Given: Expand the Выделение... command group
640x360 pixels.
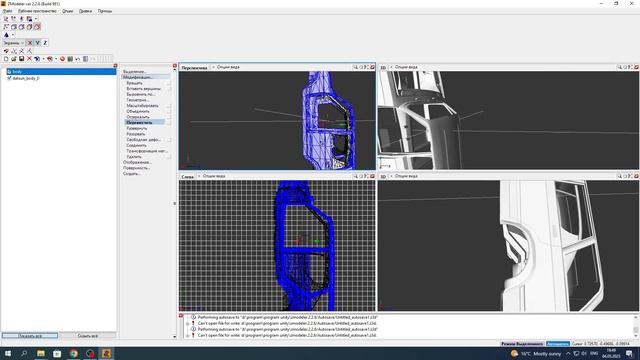Looking at the screenshot, I should (134, 71).
